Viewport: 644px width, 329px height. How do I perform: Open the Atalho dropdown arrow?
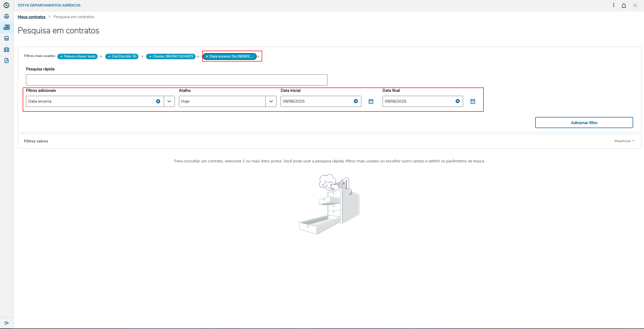pyautogui.click(x=271, y=101)
